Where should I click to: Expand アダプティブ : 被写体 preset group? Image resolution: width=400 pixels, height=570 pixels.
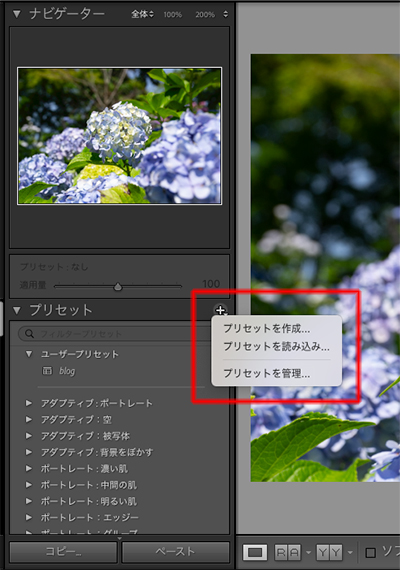click(29, 435)
